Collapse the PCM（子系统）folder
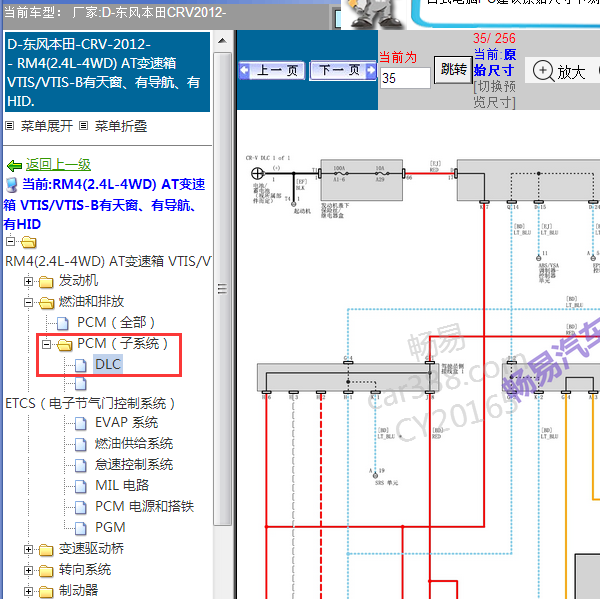The width and height of the screenshot is (600, 599). [x=46, y=344]
